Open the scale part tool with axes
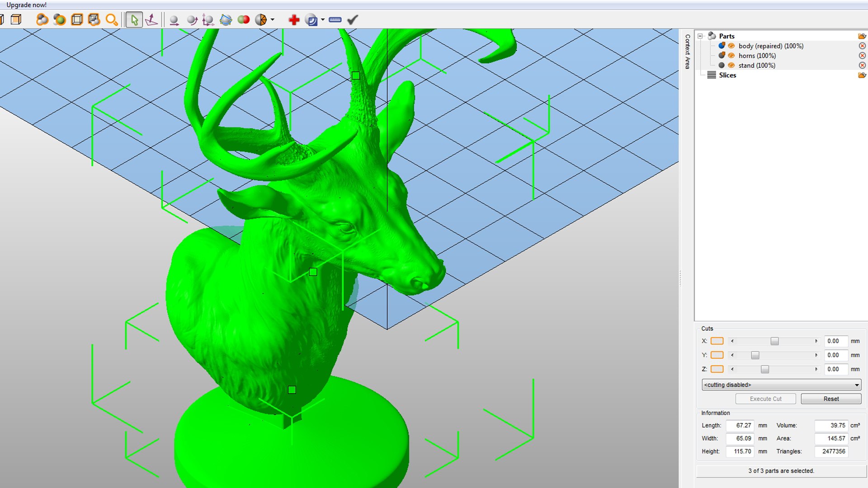Screen dimensions: 868x488 click(208, 20)
